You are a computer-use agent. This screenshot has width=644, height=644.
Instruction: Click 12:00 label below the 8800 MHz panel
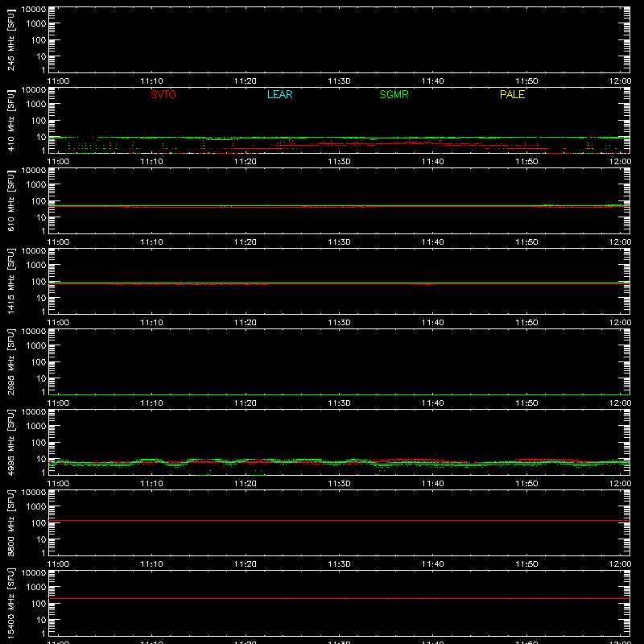620,564
